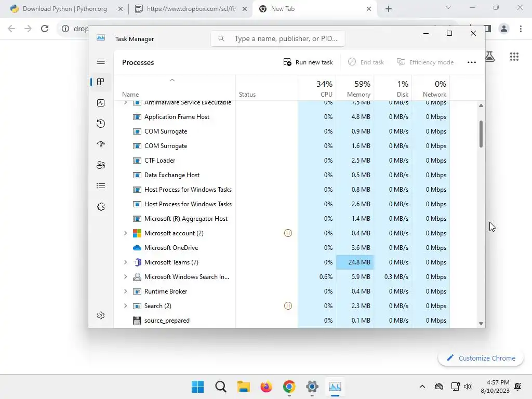The height and width of the screenshot is (399, 532).
Task: Open File Explorer from taskbar
Action: pos(243,387)
